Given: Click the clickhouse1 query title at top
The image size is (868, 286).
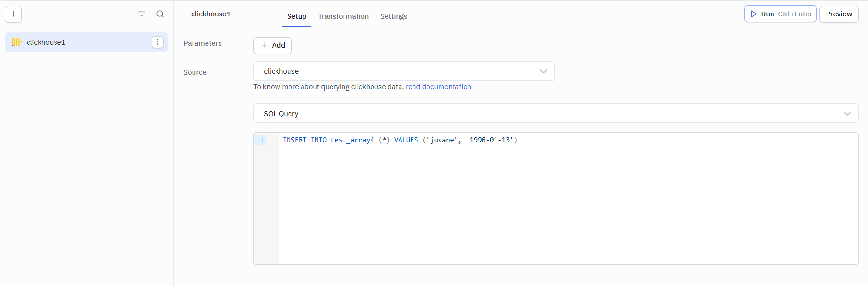Looking at the screenshot, I should click(x=211, y=14).
